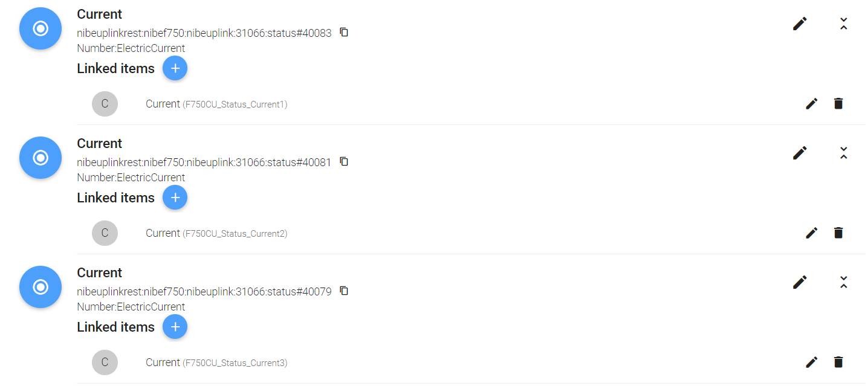Screen dimensions: 868x386
Task: Edit the F750CU_Status_Current2 linked item
Action: (812, 233)
